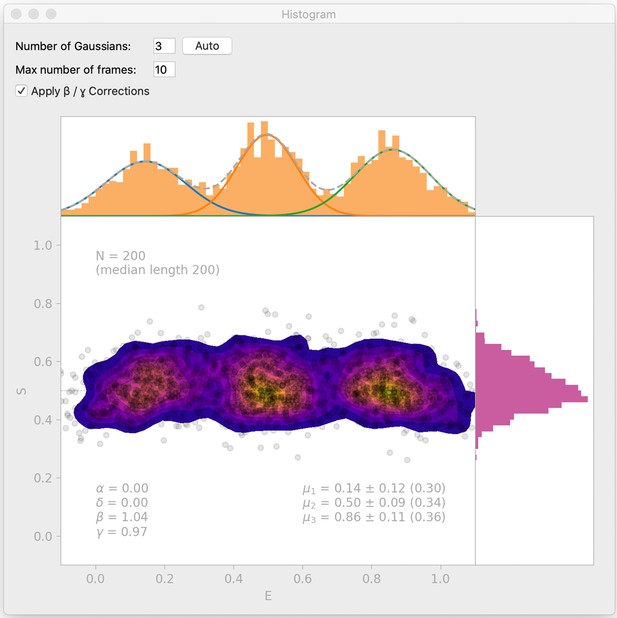Screen dimensions: 617x618
Task: Focus the Number of Gaussians input field
Action: [x=164, y=46]
